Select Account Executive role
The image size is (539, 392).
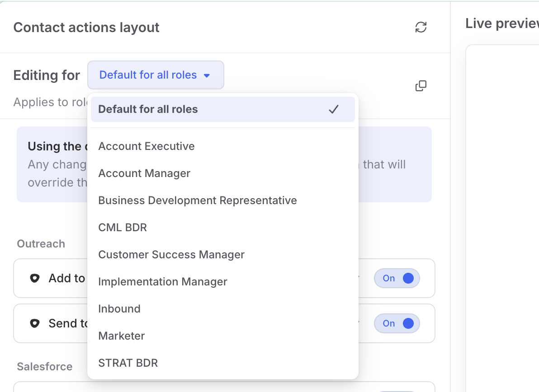(x=147, y=146)
